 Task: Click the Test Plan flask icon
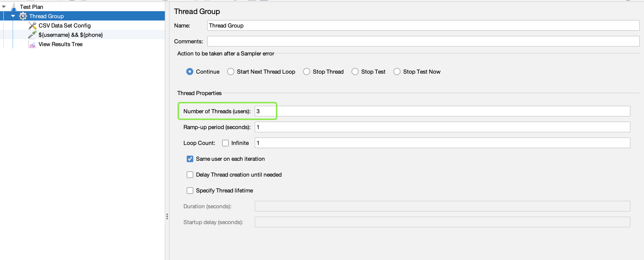(14, 7)
